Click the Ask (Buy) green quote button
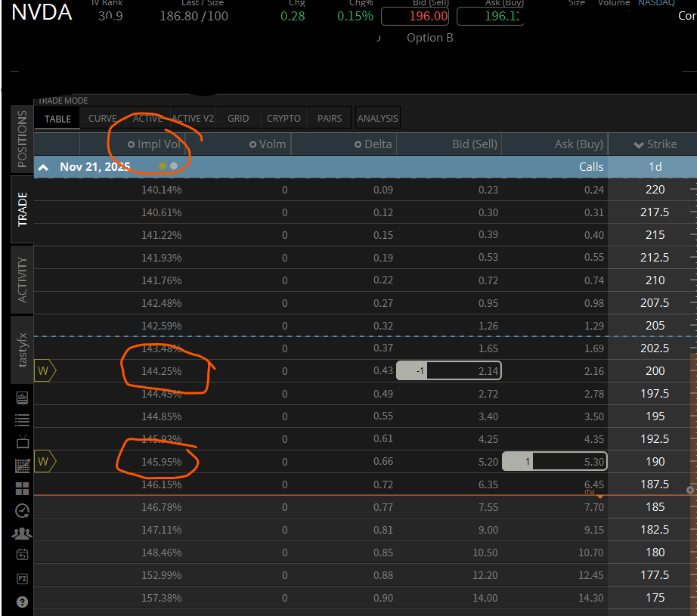 [491, 17]
